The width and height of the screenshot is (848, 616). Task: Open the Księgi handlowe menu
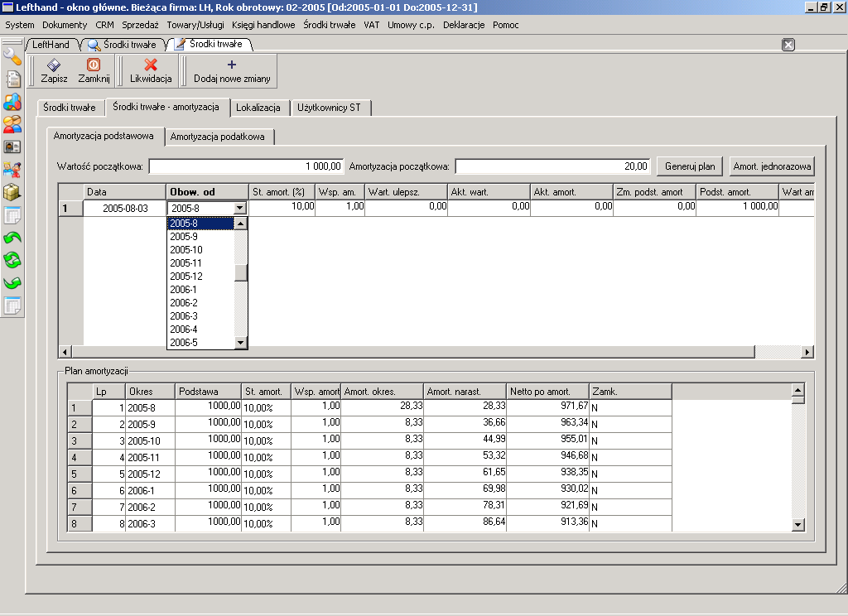[x=263, y=25]
